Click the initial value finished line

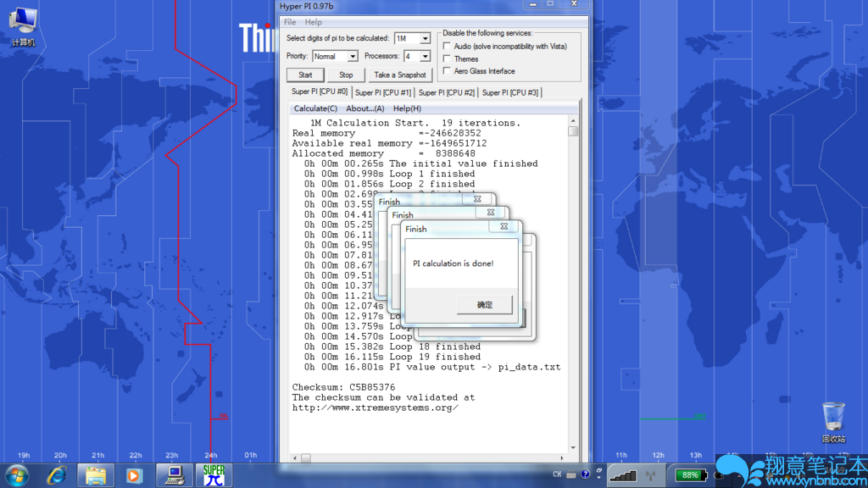(420, 164)
